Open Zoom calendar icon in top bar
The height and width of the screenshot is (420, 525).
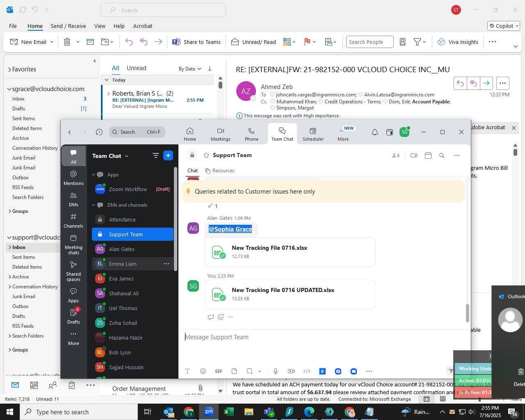pos(390,132)
